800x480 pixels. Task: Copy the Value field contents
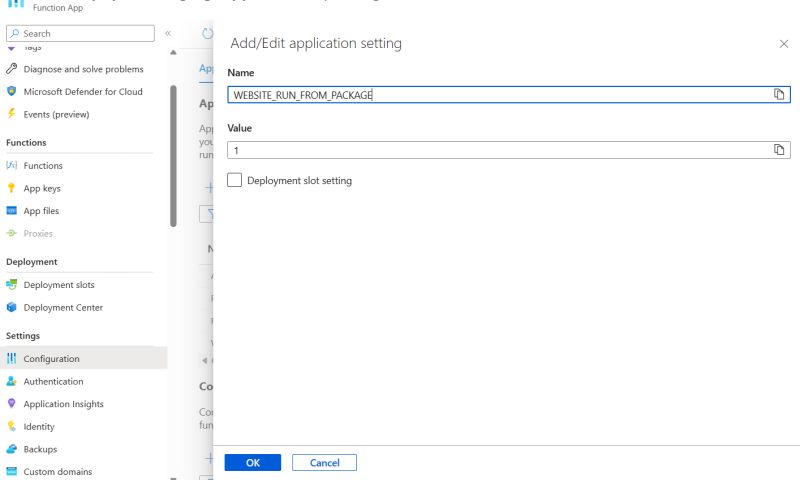(779, 149)
